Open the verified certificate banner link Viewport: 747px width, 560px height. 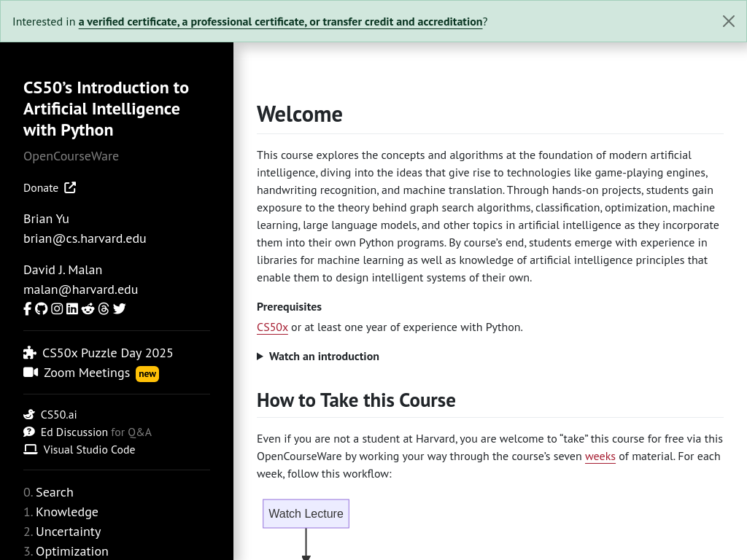tap(280, 22)
